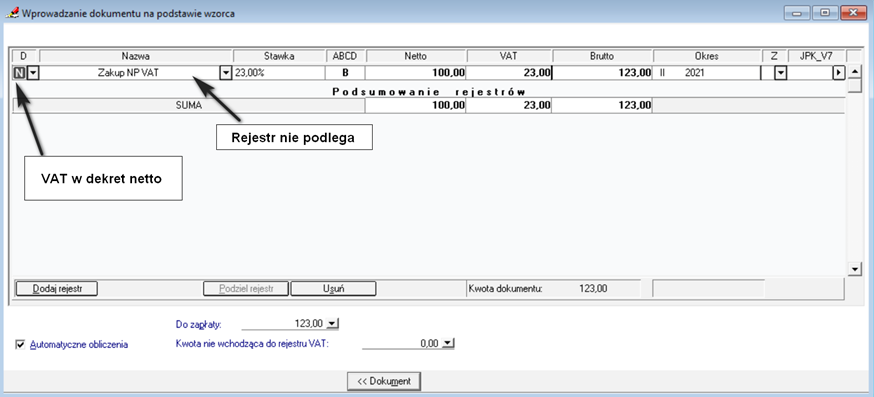874x397 pixels.
Task: Expand the Zakup NP VAT register name dropdown
Action: (225, 73)
